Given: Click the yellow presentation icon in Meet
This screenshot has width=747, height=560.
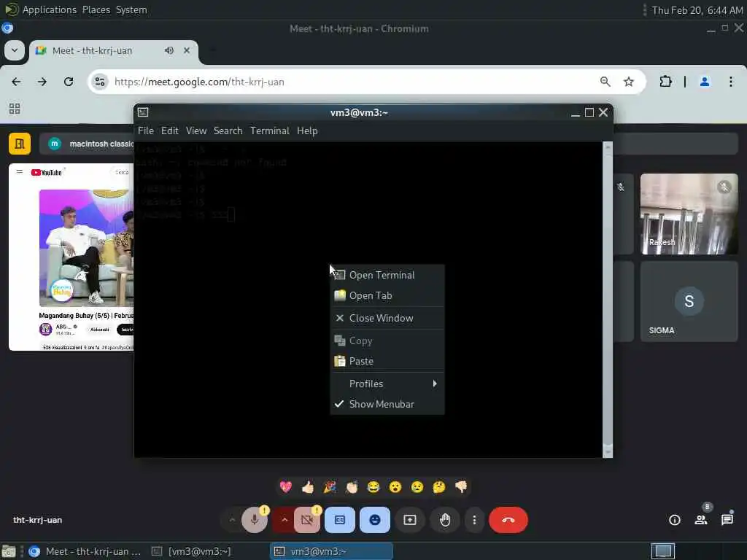Looking at the screenshot, I should [20, 144].
